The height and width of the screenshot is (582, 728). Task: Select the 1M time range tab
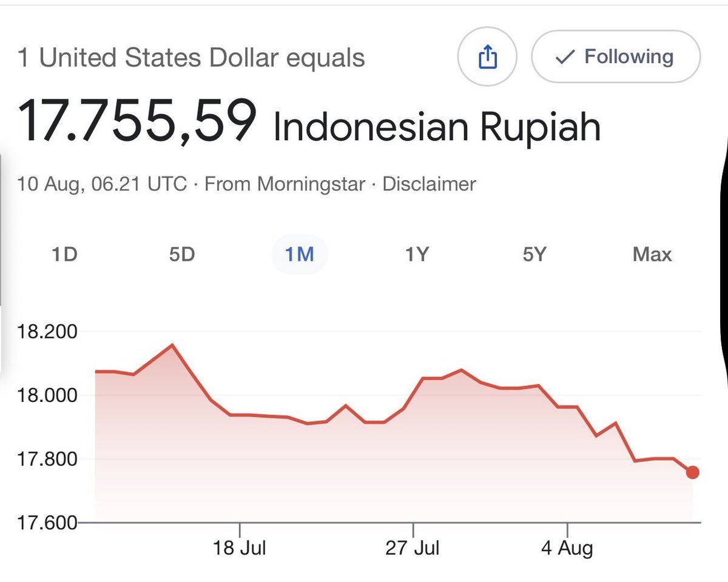click(300, 254)
